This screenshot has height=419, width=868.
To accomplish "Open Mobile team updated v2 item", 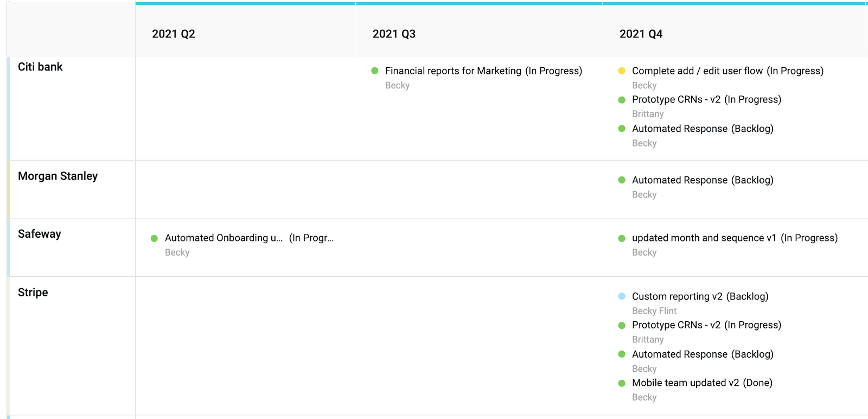I will tap(702, 383).
